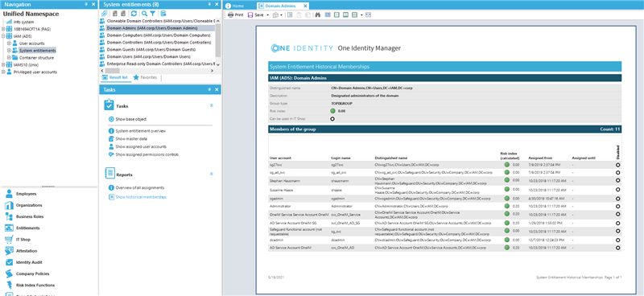
Task: Pin the Navigation panel
Action: click(86, 4)
